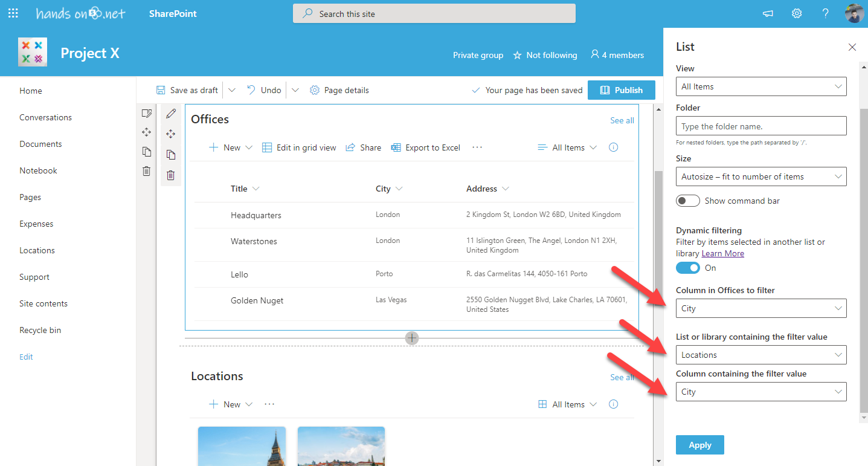
Task: Click Export to Excel in the Offices toolbar
Action: (426, 147)
